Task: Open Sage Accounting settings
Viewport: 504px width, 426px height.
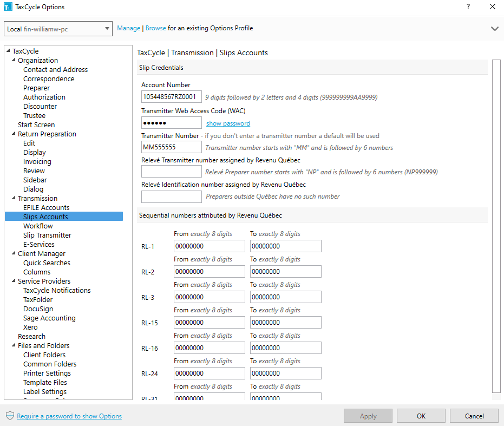Action: (49, 318)
